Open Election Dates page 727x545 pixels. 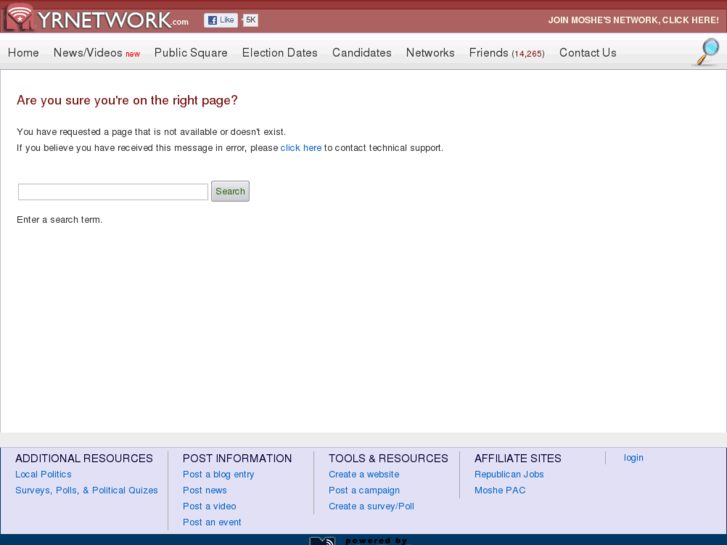click(x=280, y=53)
